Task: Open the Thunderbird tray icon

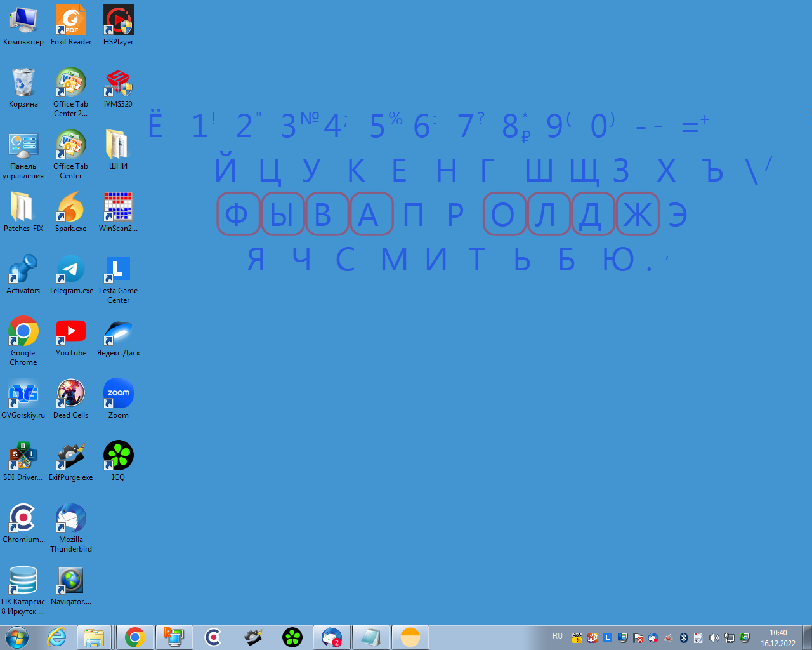Action: coord(653,638)
